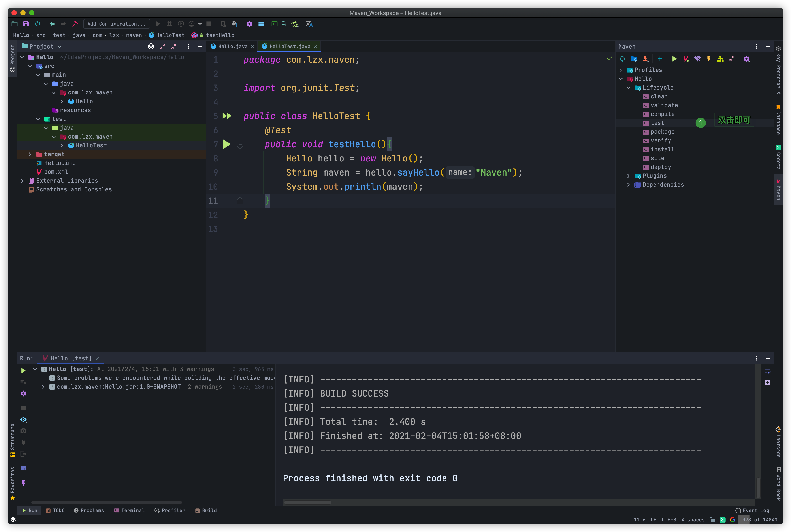Add Maven Projects with the plus icon

[660, 59]
